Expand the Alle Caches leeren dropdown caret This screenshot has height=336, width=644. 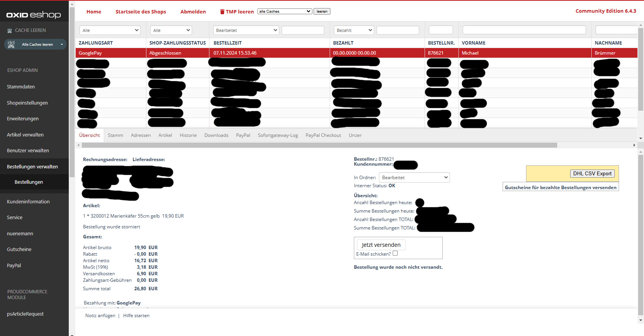coord(61,45)
